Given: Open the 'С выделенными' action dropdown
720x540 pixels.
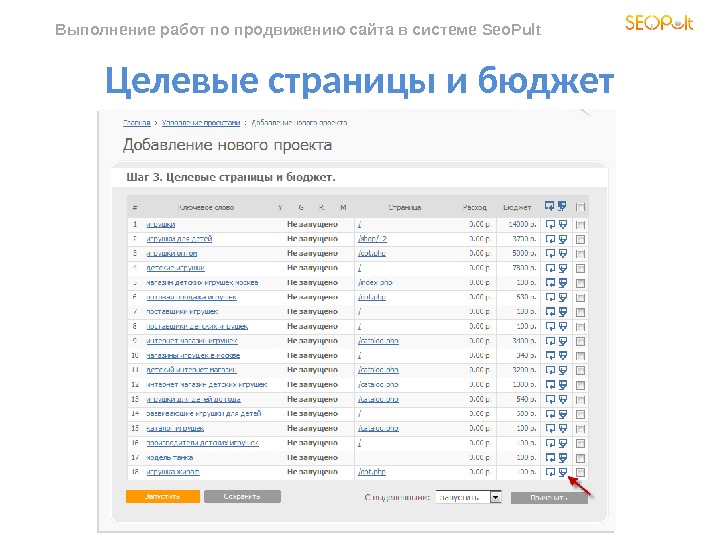Looking at the screenshot, I should [x=468, y=497].
